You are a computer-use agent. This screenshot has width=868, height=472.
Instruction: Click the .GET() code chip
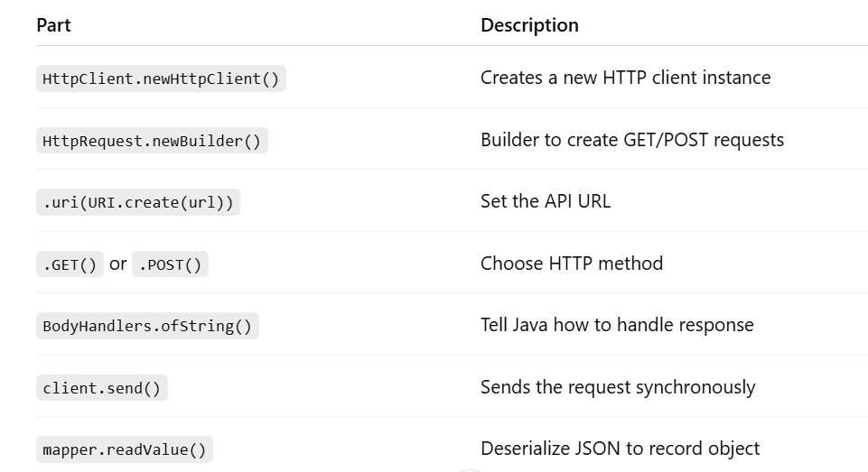click(70, 264)
